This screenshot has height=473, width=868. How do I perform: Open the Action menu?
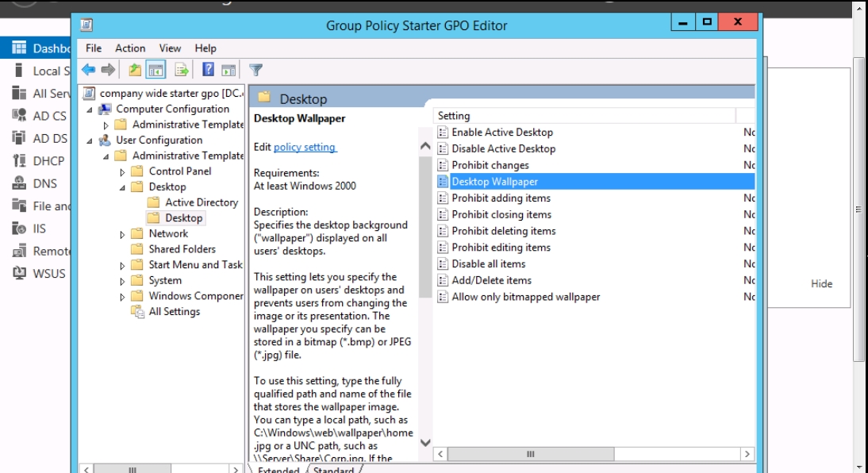(130, 48)
